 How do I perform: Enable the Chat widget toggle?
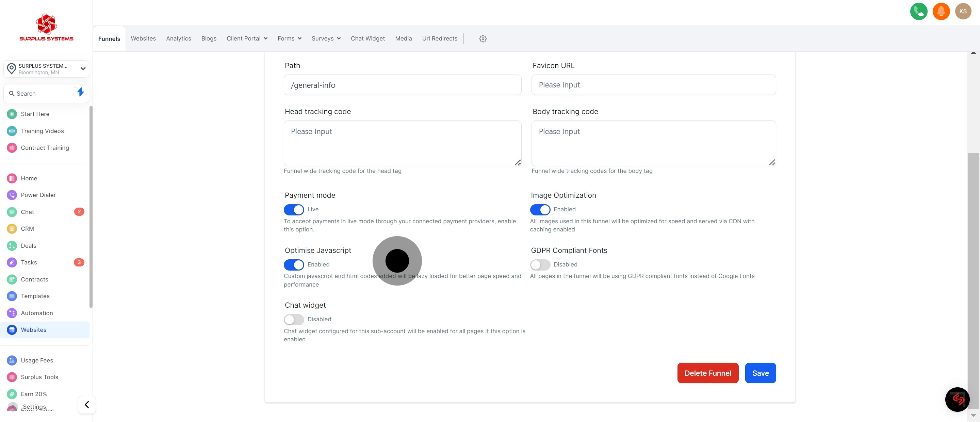click(294, 319)
